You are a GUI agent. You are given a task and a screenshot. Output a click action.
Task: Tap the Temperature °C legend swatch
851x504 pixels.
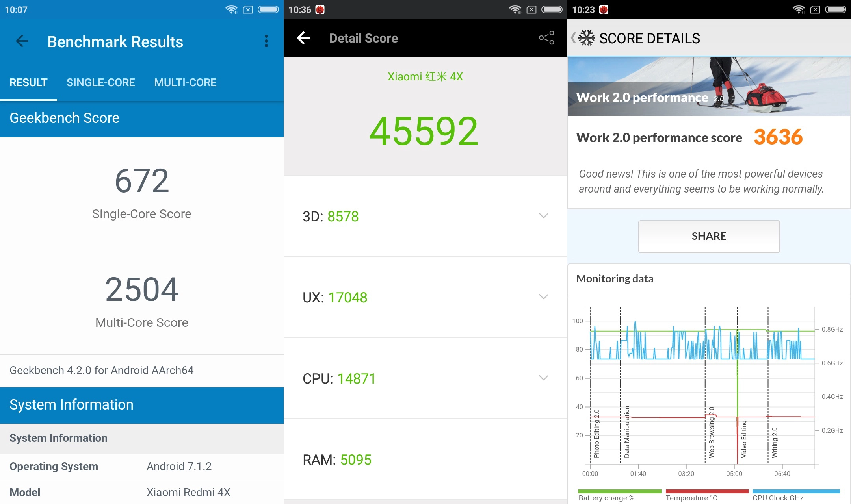(x=707, y=491)
